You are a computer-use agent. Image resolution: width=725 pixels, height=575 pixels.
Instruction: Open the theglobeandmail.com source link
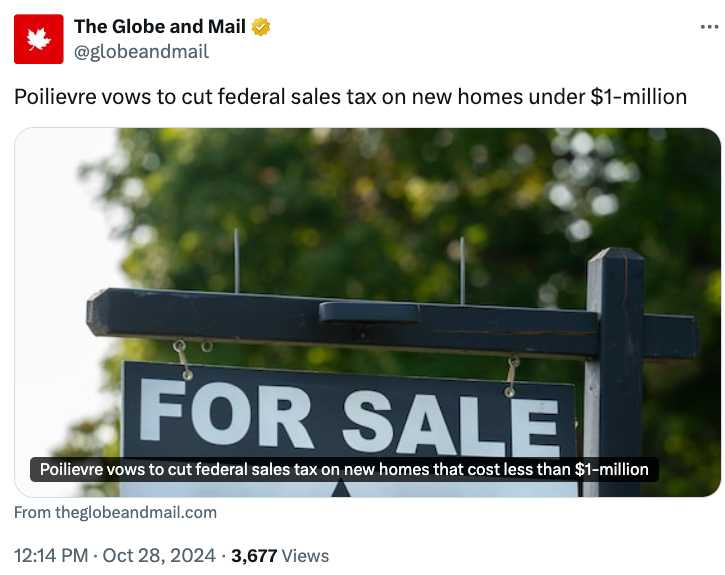(136, 512)
